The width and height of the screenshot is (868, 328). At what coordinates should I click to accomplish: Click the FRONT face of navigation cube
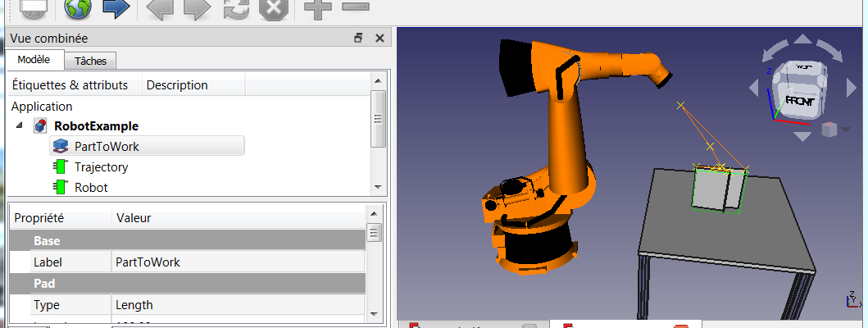[799, 102]
